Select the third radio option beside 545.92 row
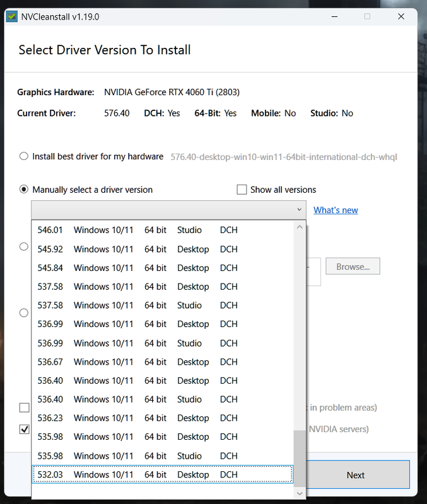This screenshot has height=504, width=427. pos(24,246)
